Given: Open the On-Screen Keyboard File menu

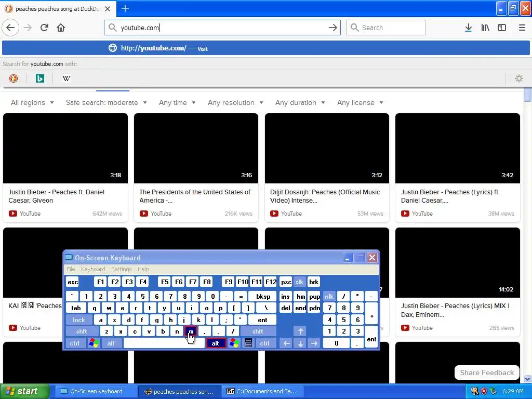Looking at the screenshot, I should tap(71, 269).
